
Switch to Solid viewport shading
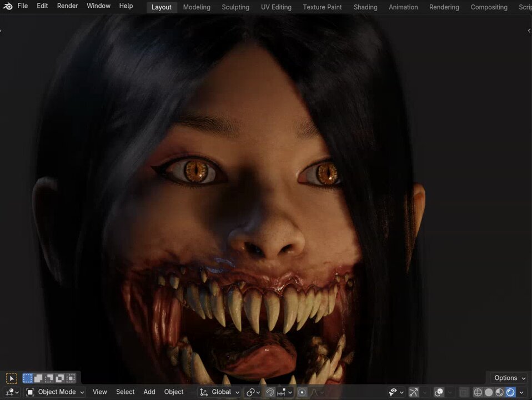pyautogui.click(x=489, y=392)
